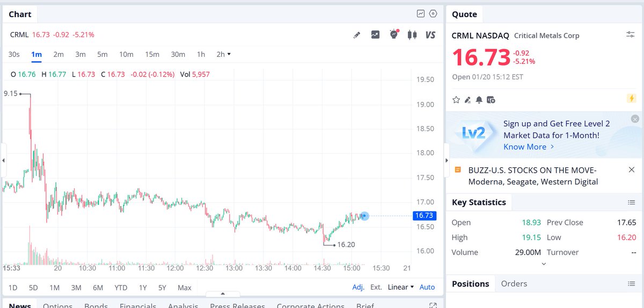Select the drawing pencil tool in chart toolbar
This screenshot has width=644, height=308.
[357, 35]
